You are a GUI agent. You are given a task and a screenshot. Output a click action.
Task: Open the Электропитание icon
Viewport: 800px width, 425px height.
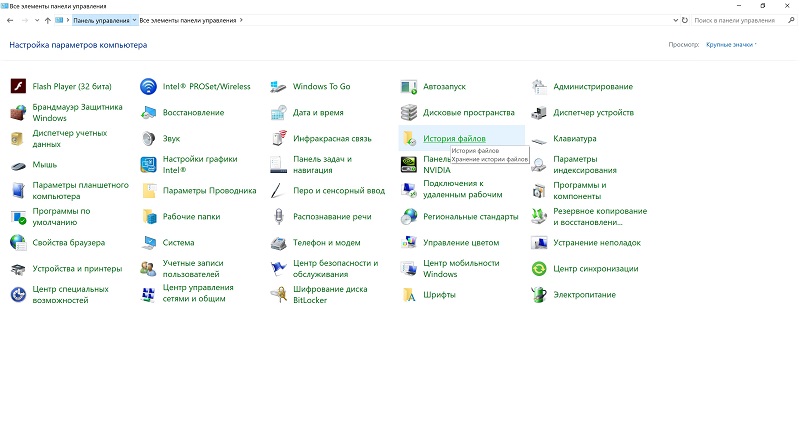539,294
